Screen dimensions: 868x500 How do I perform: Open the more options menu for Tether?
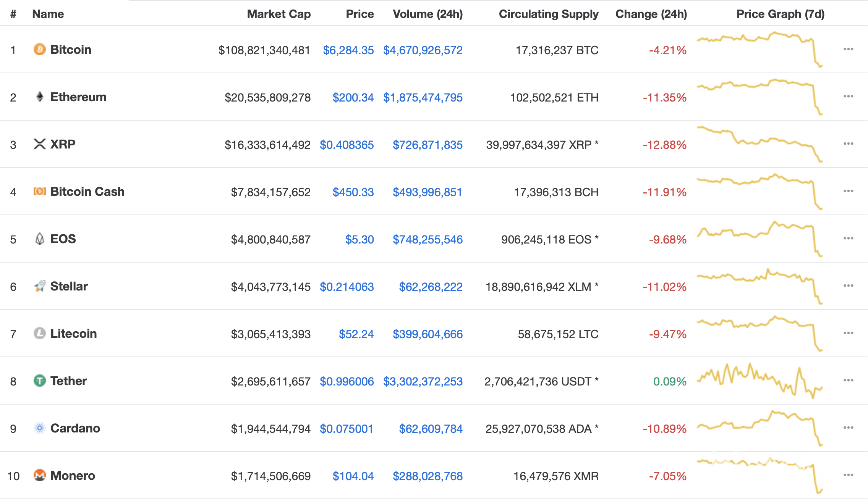point(848,380)
